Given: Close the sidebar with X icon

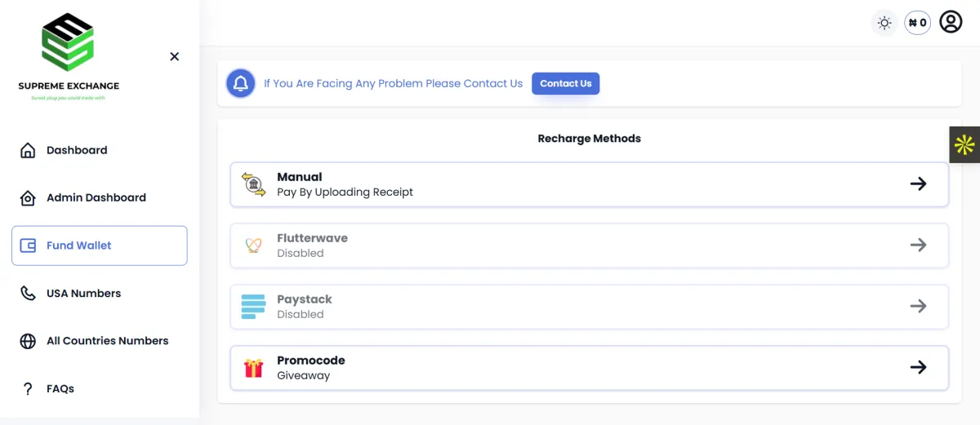Looking at the screenshot, I should point(174,56).
